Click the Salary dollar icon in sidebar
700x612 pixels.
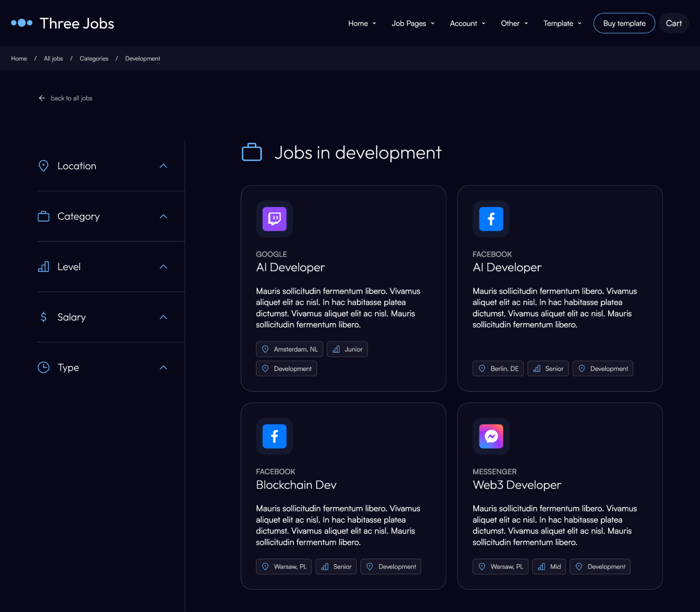click(x=43, y=317)
